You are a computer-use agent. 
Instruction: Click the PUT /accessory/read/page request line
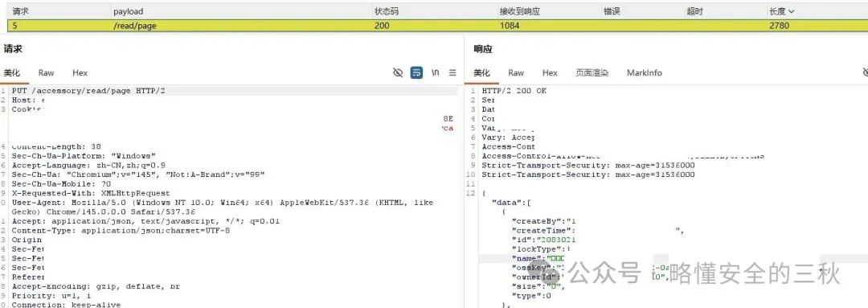pyautogui.click(x=88, y=91)
